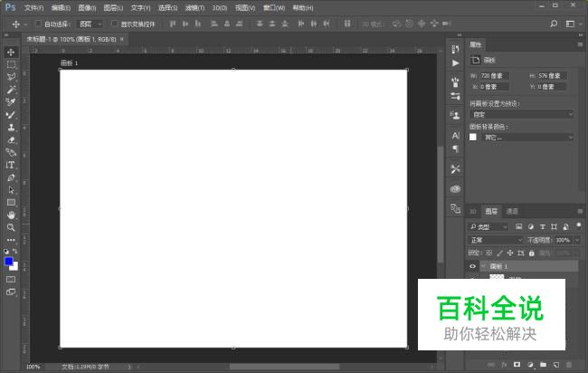This screenshot has height=373, width=588.
Task: Select the Vertical Type tool
Action: coord(11,165)
